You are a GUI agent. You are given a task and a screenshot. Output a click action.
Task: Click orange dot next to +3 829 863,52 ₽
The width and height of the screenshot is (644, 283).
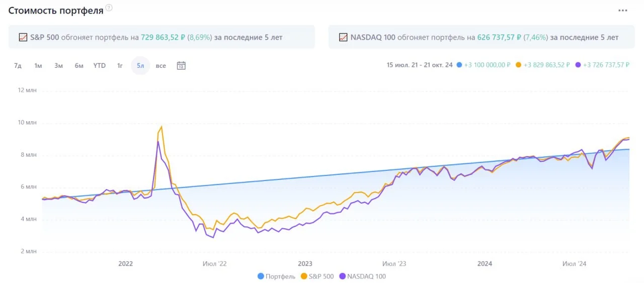pyautogui.click(x=519, y=65)
